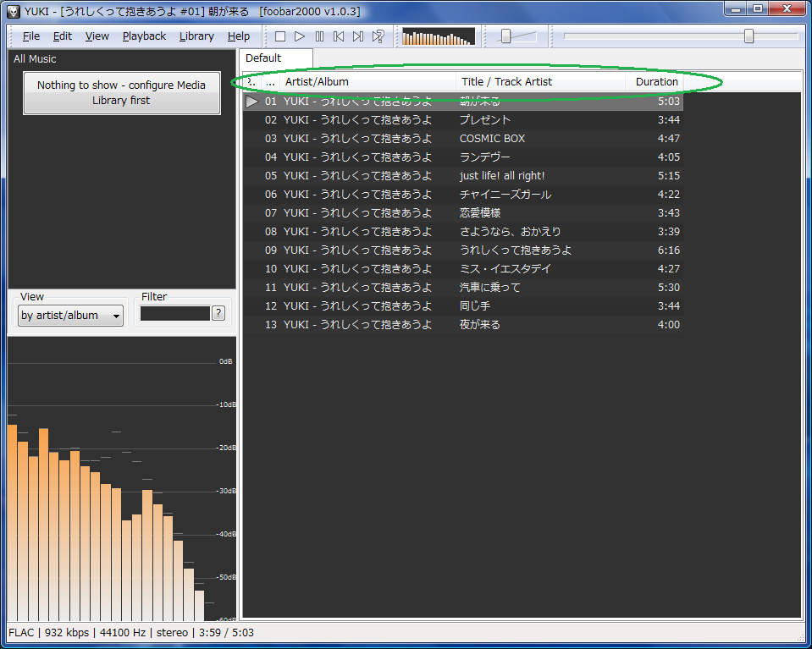812x649 pixels.
Task: Click the 5:30 duration cell
Action: point(669,288)
